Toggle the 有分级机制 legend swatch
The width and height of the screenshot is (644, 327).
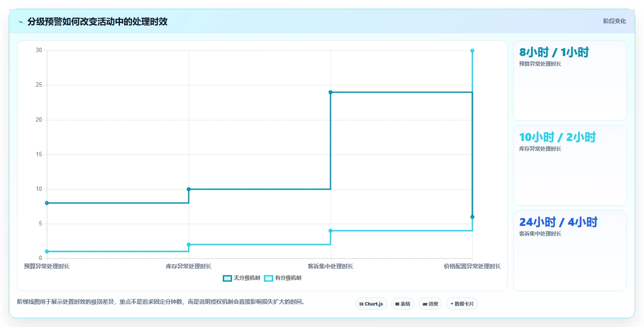pyautogui.click(x=268, y=278)
